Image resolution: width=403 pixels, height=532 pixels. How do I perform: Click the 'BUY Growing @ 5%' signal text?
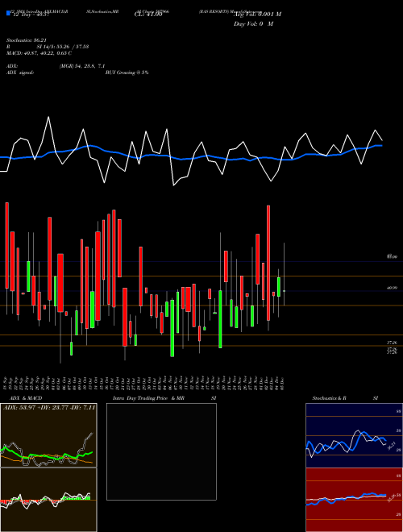click(x=127, y=73)
